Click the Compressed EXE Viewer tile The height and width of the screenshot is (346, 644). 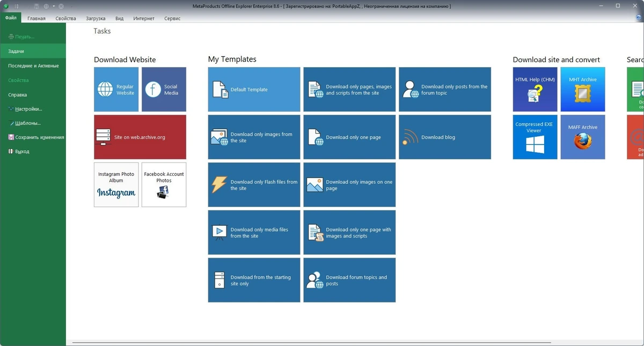[x=535, y=137]
